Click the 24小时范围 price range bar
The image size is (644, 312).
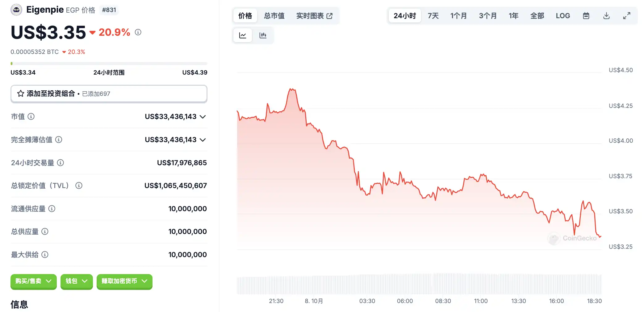[109, 64]
